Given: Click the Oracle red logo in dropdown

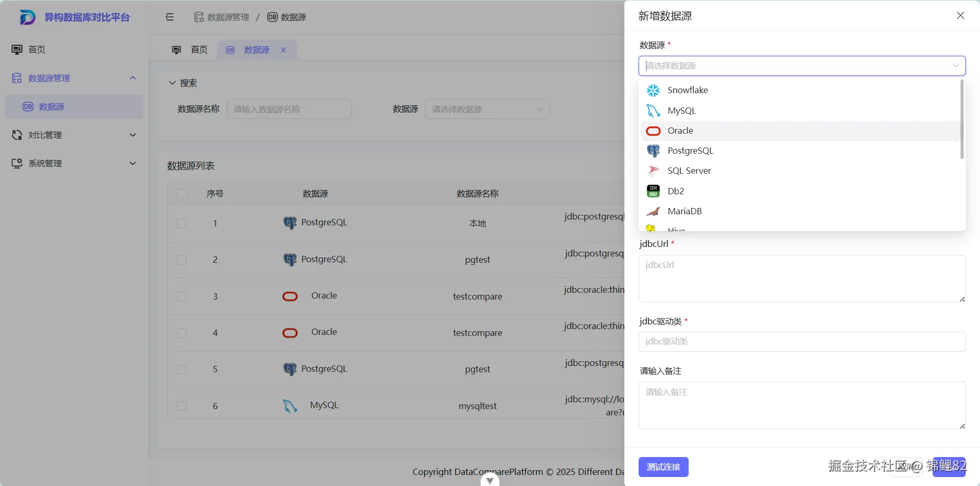Looking at the screenshot, I should click(653, 131).
